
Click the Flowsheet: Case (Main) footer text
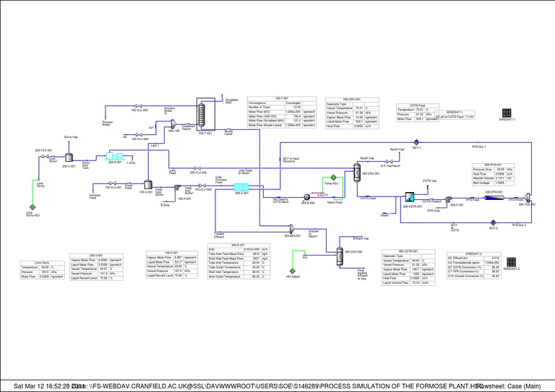click(508, 386)
